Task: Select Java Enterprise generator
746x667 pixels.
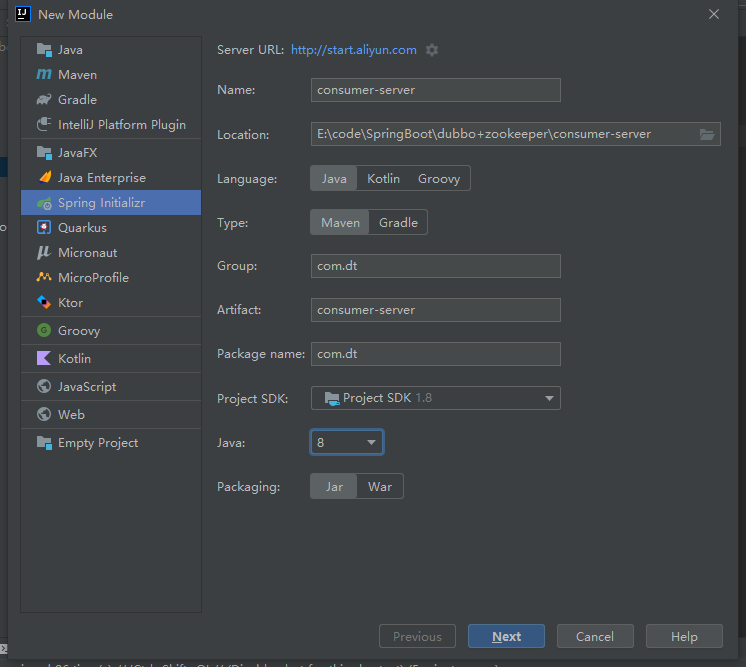Action: point(111,177)
